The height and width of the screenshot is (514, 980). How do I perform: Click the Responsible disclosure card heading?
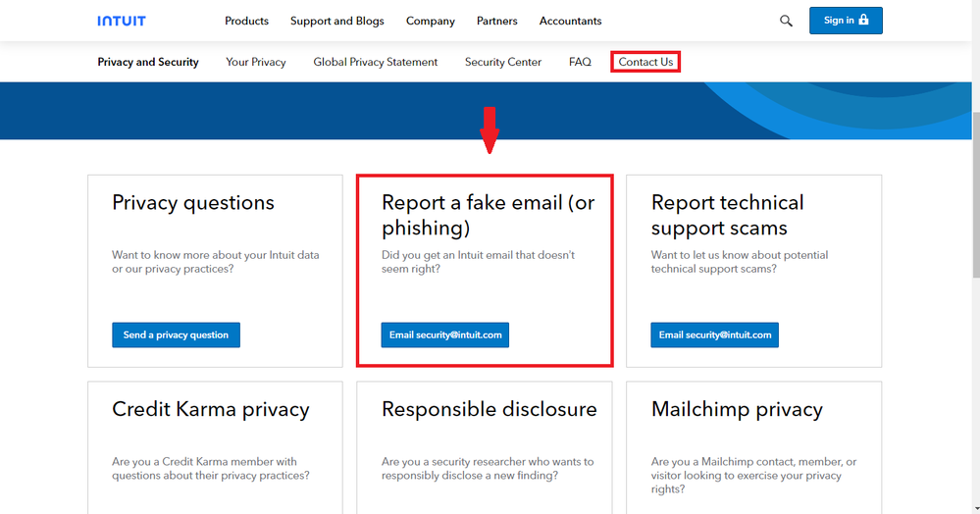490,409
